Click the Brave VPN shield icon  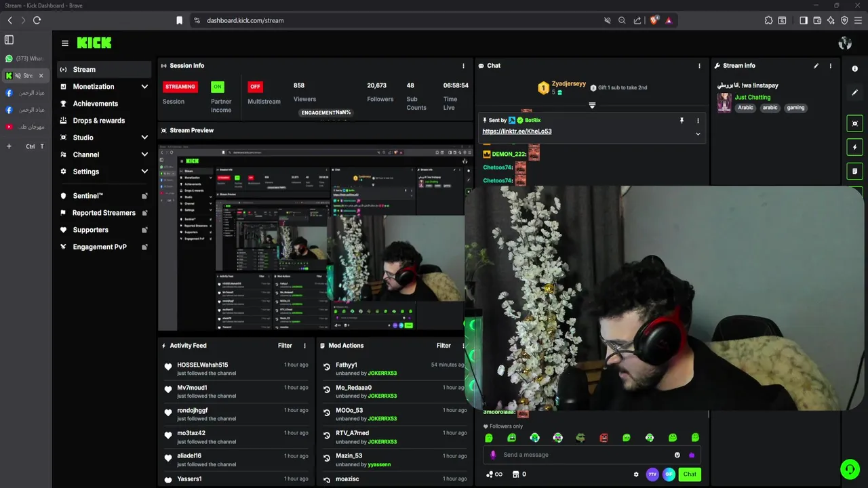(x=844, y=20)
